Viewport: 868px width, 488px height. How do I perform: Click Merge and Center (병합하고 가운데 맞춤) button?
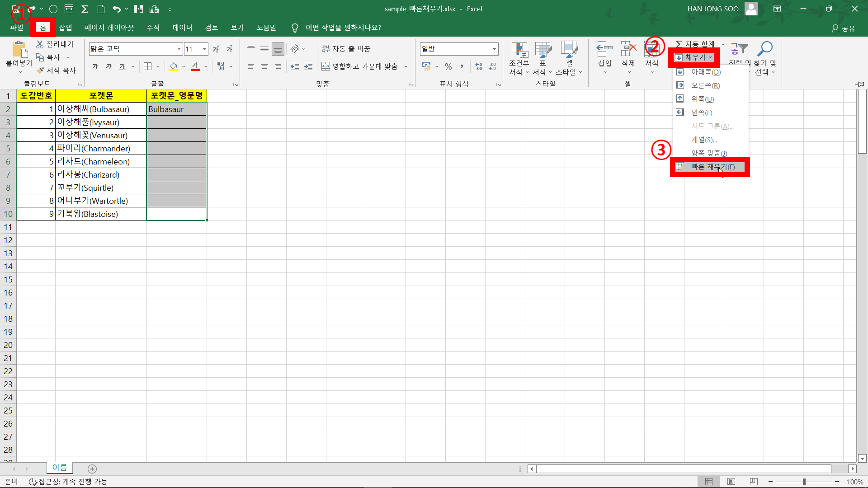pos(360,66)
